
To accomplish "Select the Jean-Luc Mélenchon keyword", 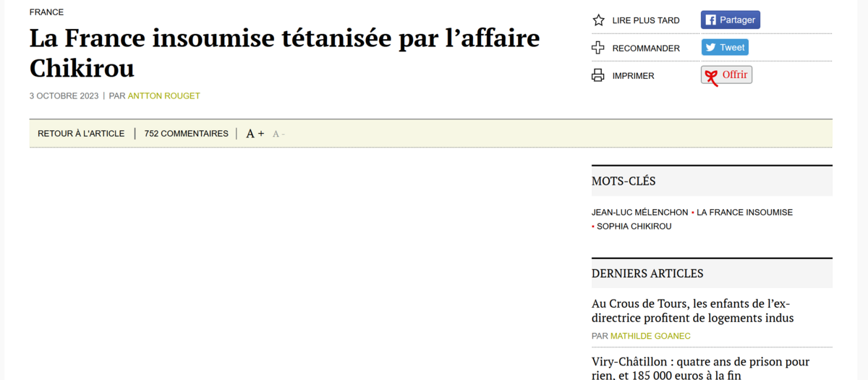I will tap(639, 213).
